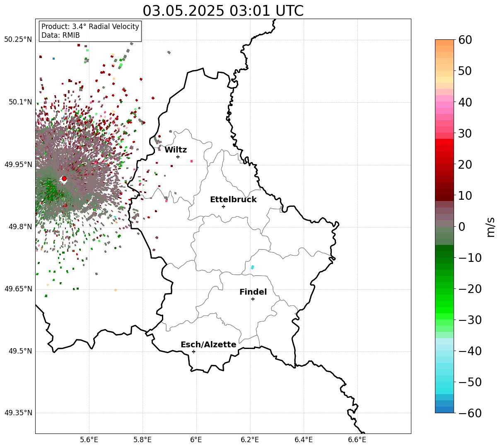Click the colorbar value 60
The width and height of the screenshot is (500, 448).
[x=465, y=40]
